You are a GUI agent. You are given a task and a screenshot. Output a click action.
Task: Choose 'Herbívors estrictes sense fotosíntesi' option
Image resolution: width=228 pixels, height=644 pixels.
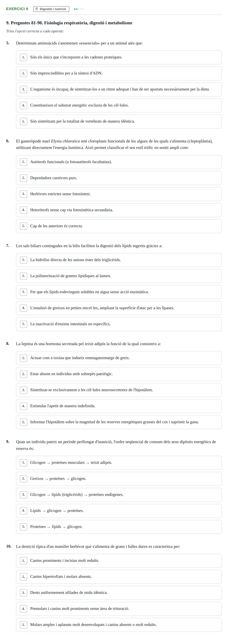[x=119, y=194]
